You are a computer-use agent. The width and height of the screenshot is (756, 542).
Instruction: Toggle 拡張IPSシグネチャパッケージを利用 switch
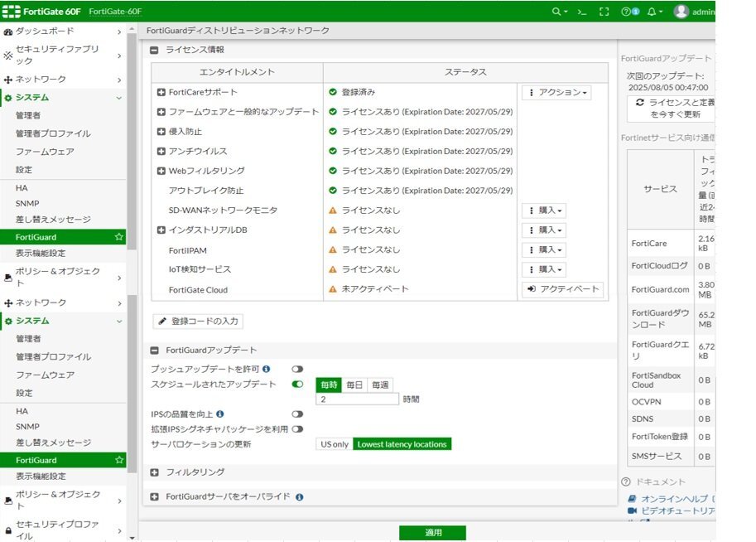[x=296, y=429]
